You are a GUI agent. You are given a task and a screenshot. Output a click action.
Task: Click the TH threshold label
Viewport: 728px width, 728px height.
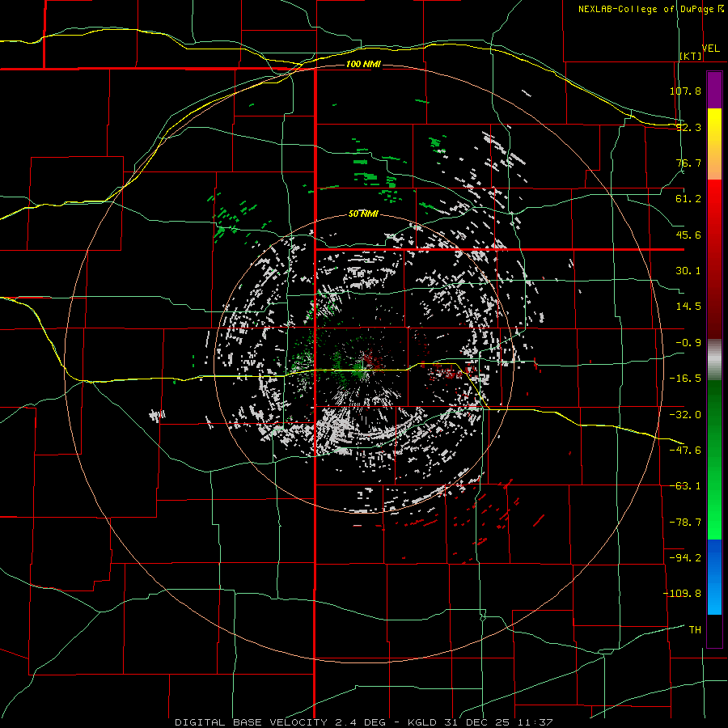tap(695, 630)
